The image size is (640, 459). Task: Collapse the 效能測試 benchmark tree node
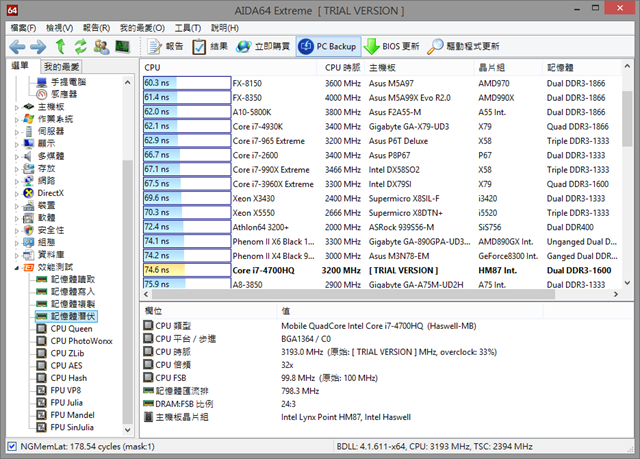[17, 268]
